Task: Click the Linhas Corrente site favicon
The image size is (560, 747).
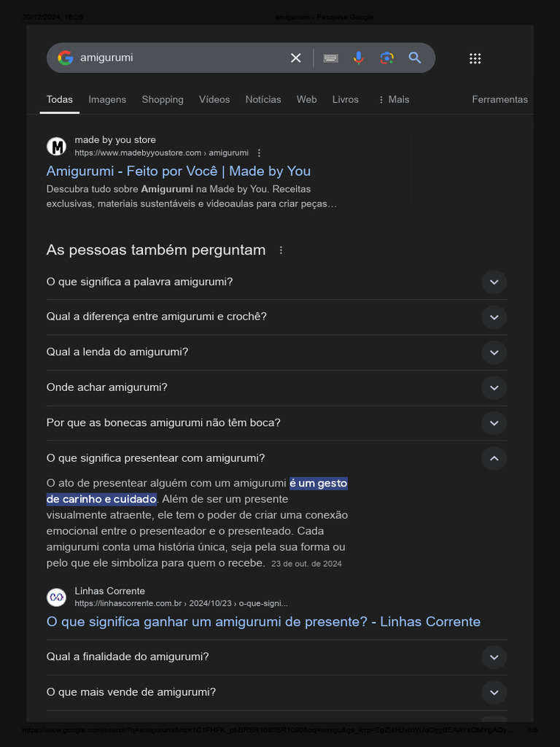Action: tap(56, 597)
